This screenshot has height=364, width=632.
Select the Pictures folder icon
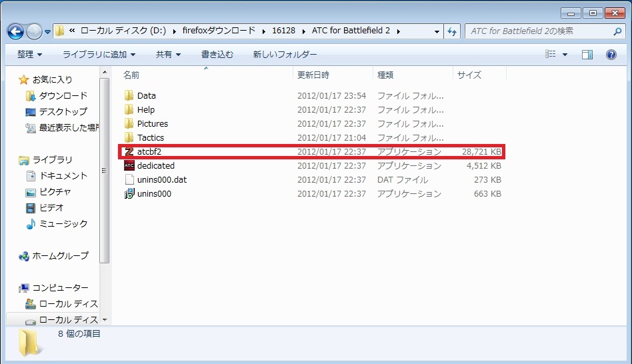(x=129, y=124)
